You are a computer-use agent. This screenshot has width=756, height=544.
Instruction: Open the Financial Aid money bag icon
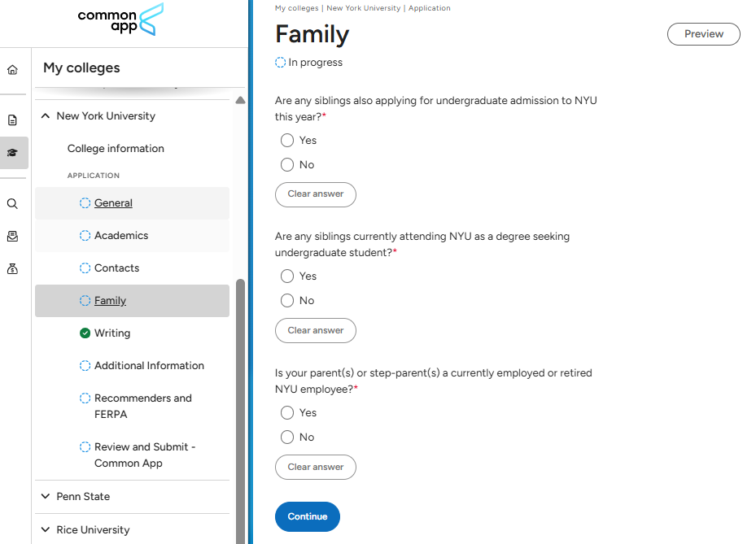click(12, 269)
